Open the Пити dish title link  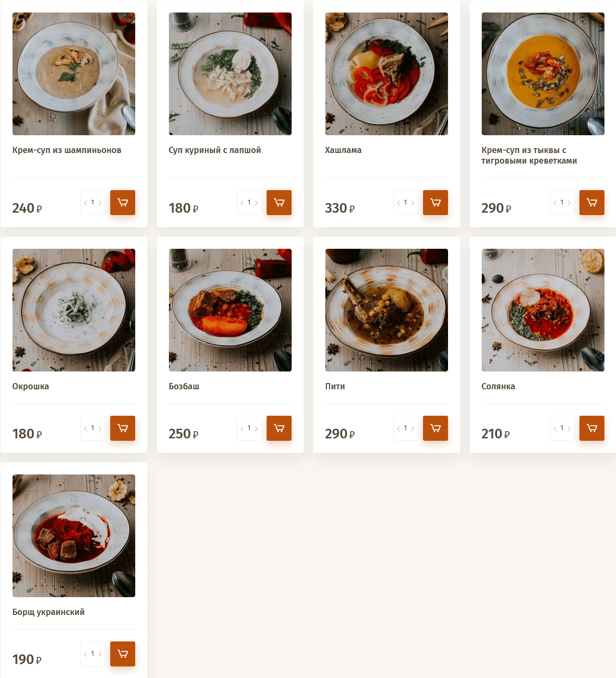click(335, 386)
